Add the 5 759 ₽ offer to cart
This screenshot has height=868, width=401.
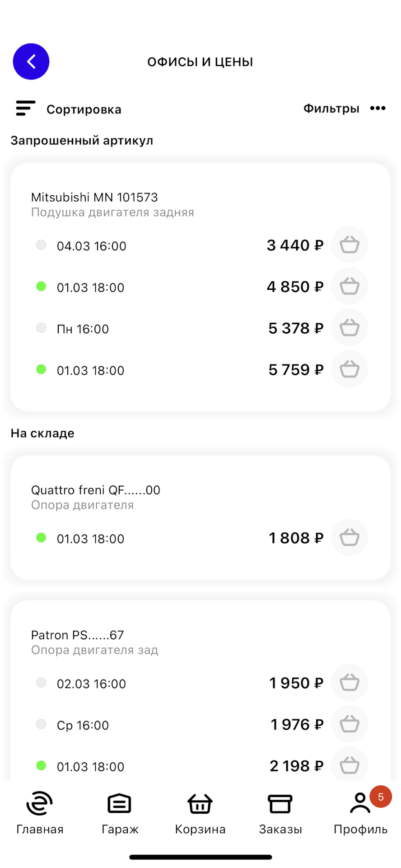tap(350, 370)
